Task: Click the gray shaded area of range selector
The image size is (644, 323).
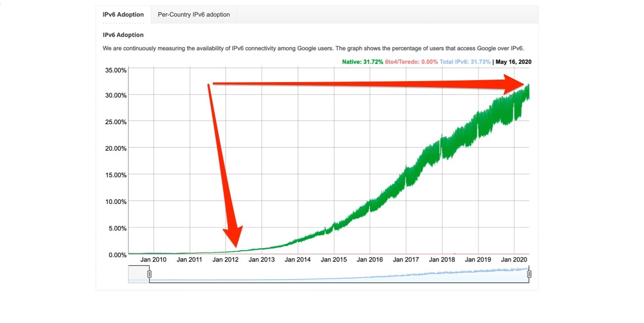Action: (x=138, y=274)
